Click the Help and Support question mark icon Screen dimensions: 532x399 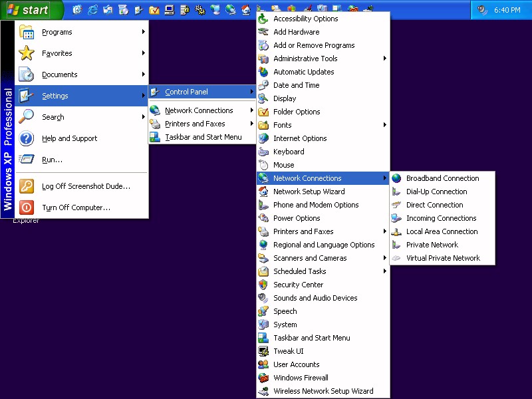coord(27,138)
